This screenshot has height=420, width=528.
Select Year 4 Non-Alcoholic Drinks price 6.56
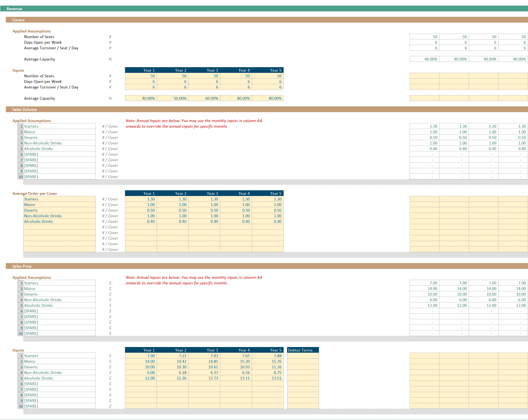click(x=236, y=373)
